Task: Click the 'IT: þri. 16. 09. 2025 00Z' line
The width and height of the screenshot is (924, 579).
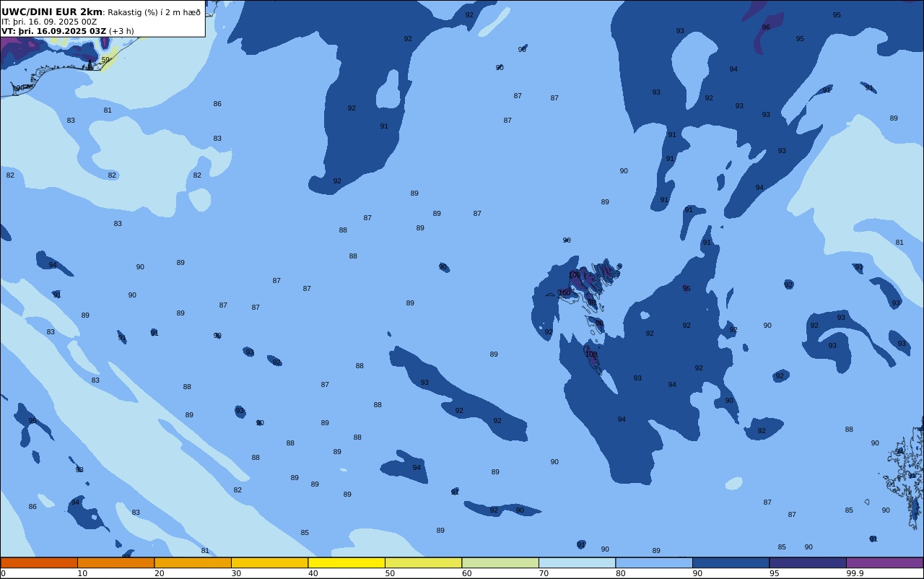Action: pyautogui.click(x=49, y=22)
